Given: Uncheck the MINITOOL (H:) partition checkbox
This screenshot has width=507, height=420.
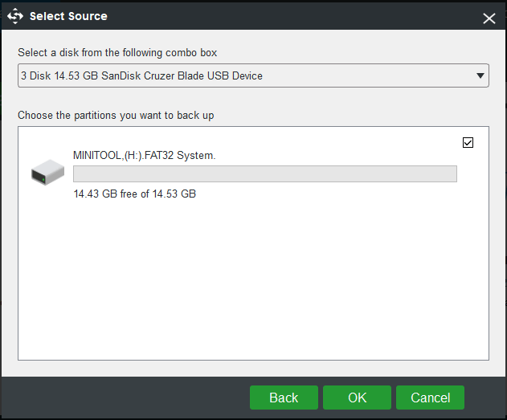Looking at the screenshot, I should click(x=468, y=142).
